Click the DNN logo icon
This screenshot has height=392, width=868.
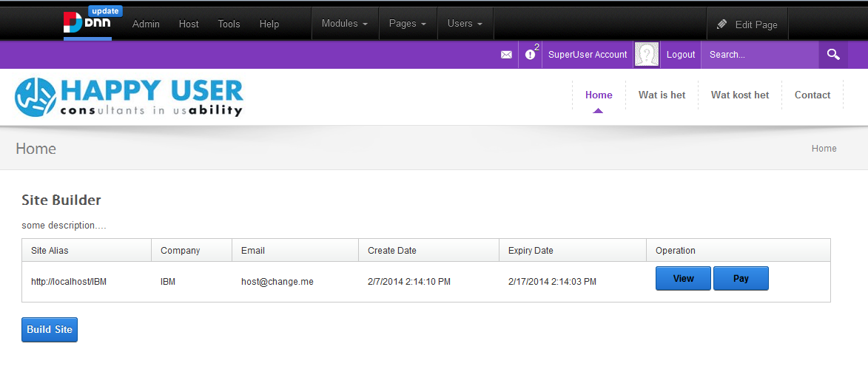87,23
